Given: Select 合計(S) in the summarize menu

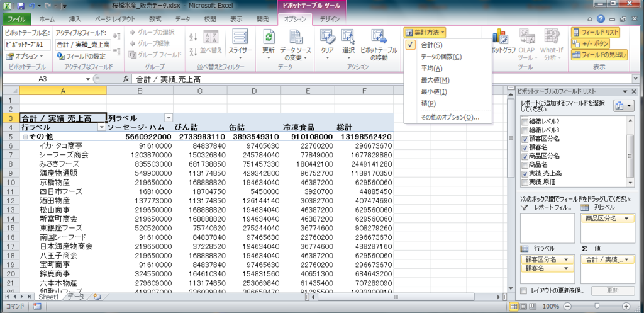Looking at the screenshot, I should pyautogui.click(x=448, y=45).
